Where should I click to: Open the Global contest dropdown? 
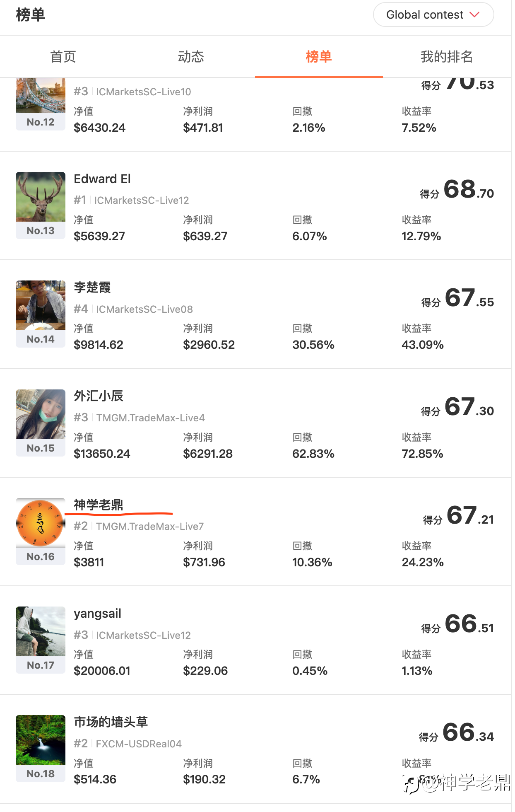(x=433, y=15)
